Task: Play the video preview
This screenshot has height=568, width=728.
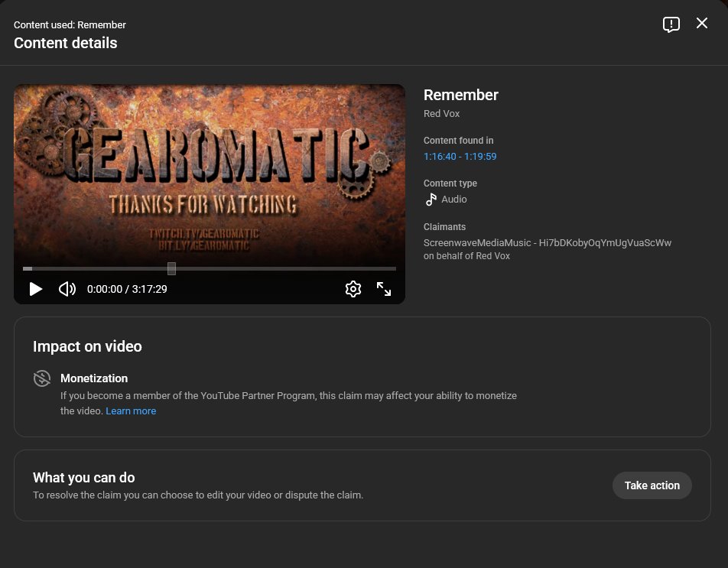Action: pos(36,289)
